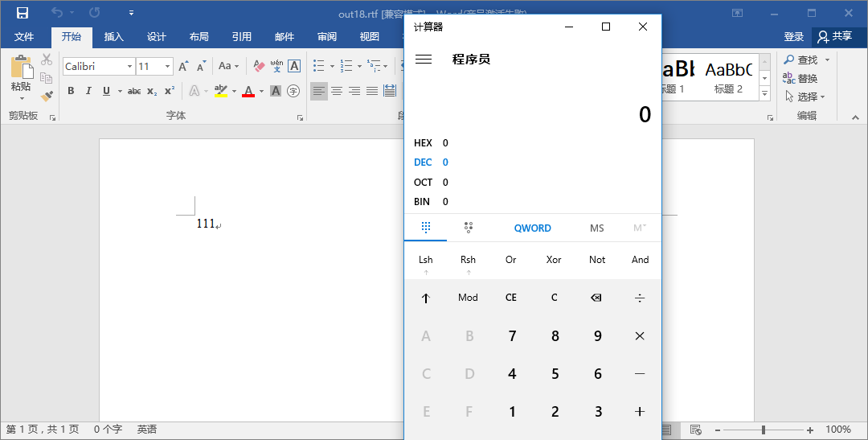Clear all formatting with the eraser icon

point(259,67)
